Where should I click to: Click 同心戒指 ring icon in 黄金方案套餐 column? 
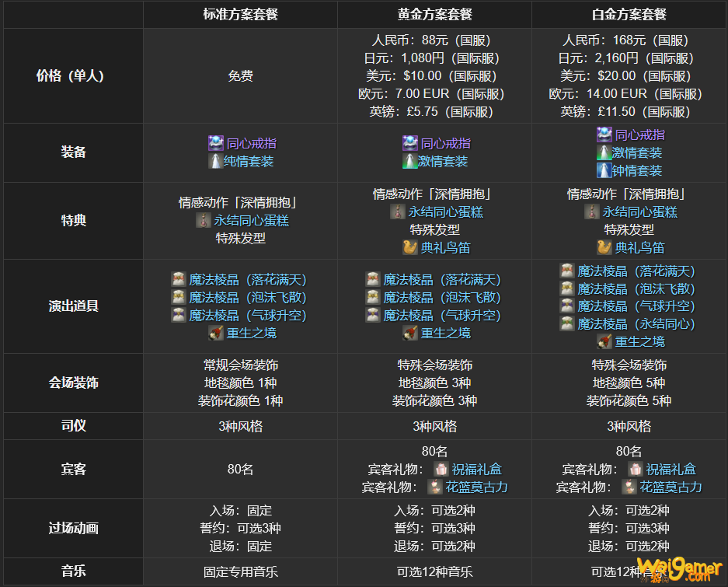tap(410, 143)
